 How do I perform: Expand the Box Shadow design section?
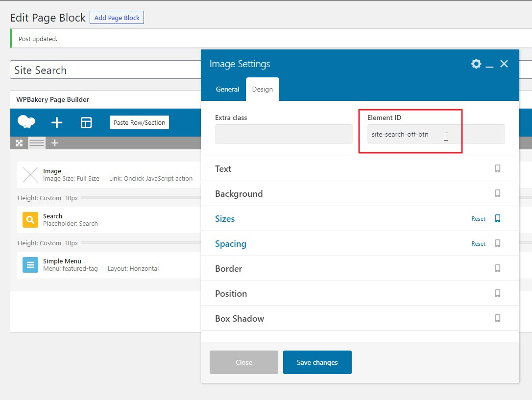(360, 319)
